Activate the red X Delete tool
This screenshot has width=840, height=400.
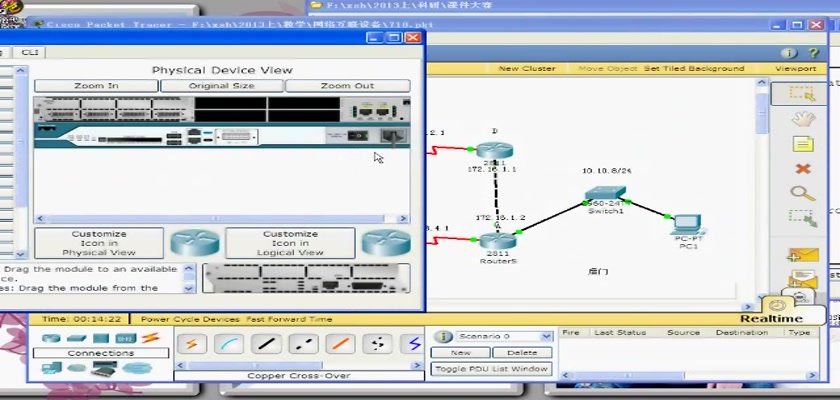802,169
